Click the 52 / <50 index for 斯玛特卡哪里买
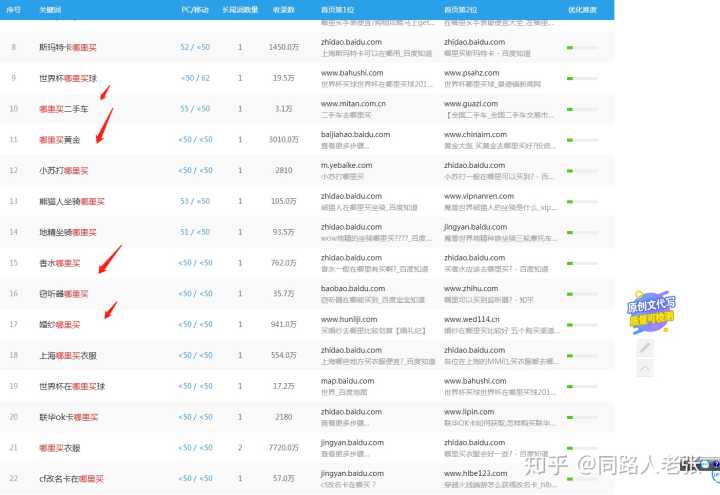The width and height of the screenshot is (720, 495). (195, 47)
